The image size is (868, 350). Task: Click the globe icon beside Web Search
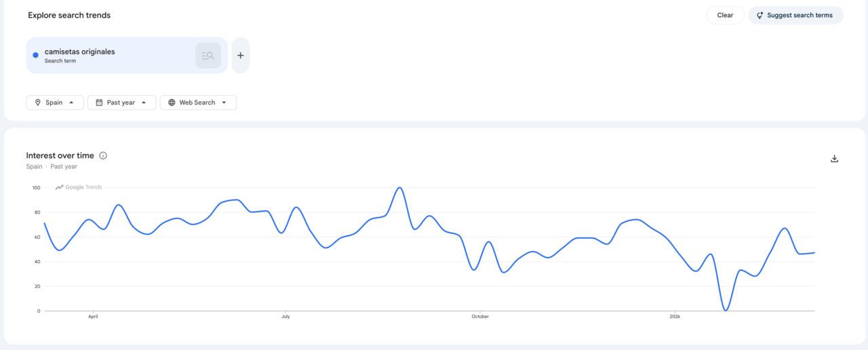(x=172, y=102)
